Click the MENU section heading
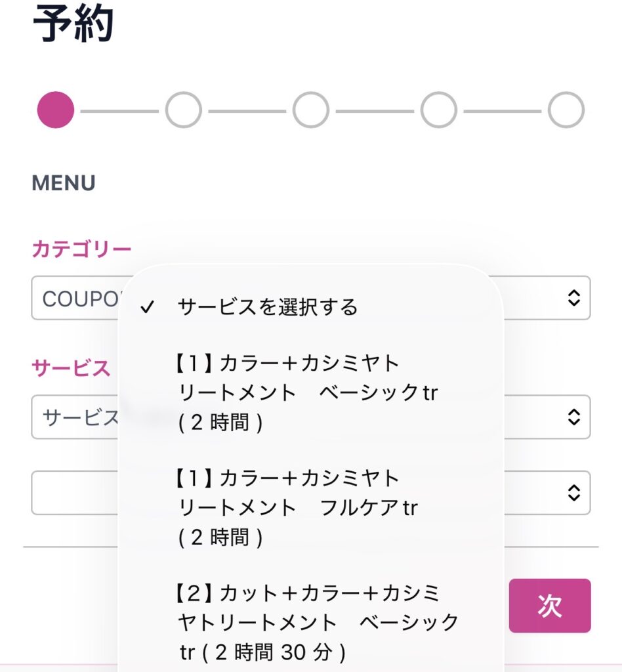This screenshot has height=672, width=622. click(x=64, y=183)
